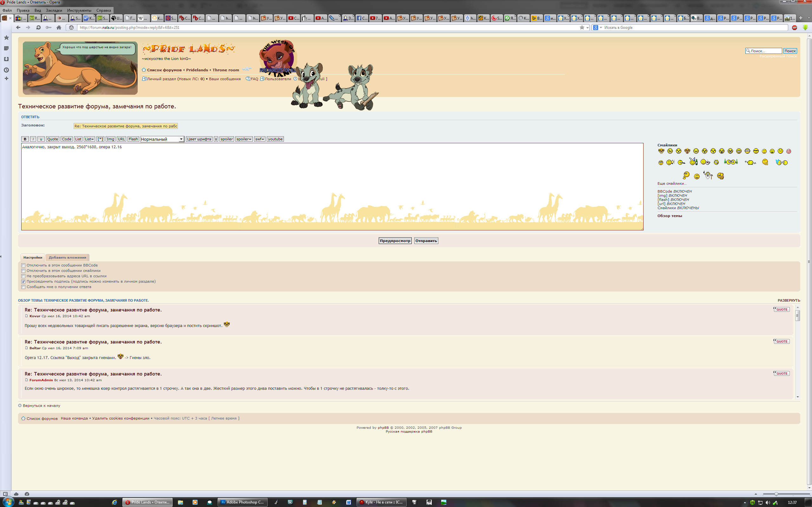The height and width of the screenshot is (507, 812).
Task: Open the History clock panel in sidebar
Action: point(6,70)
